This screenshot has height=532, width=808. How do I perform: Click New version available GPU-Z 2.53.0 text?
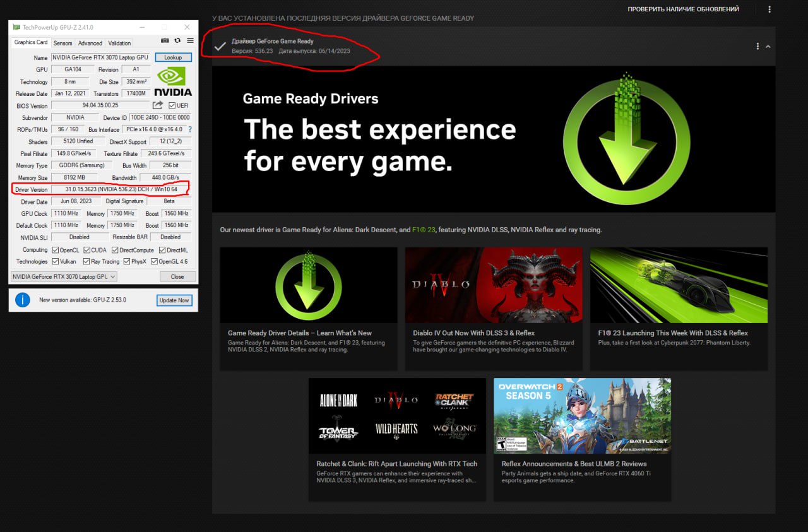coord(83,300)
